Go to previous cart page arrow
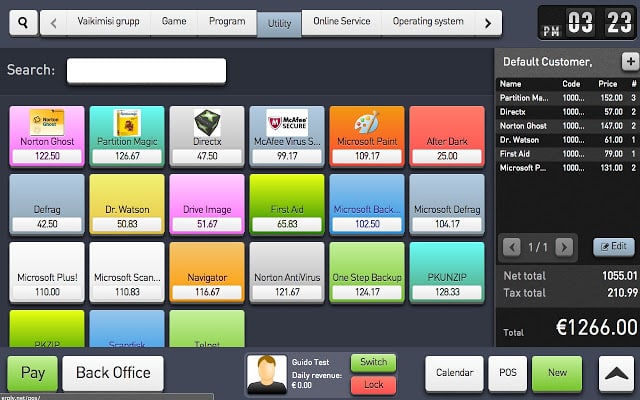The width and height of the screenshot is (640, 400). (511, 247)
